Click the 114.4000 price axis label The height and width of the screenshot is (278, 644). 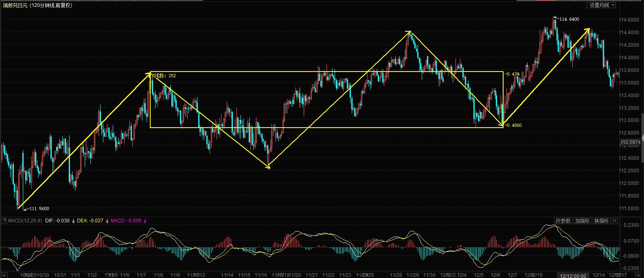(x=629, y=32)
